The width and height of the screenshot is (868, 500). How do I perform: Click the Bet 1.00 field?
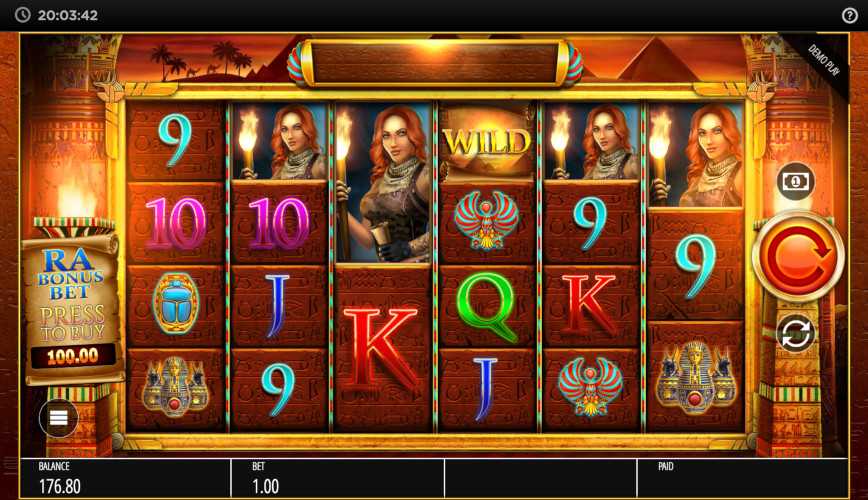pyautogui.click(x=338, y=479)
